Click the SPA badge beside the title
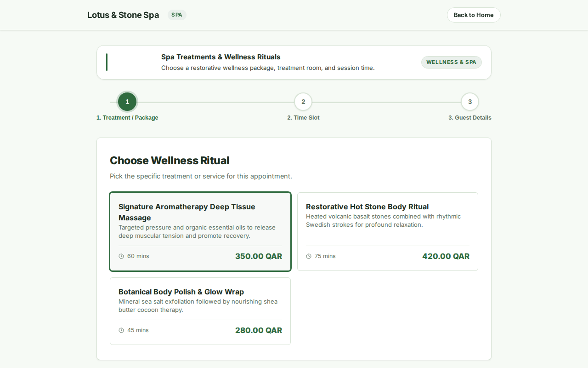The image size is (588, 368). click(177, 15)
